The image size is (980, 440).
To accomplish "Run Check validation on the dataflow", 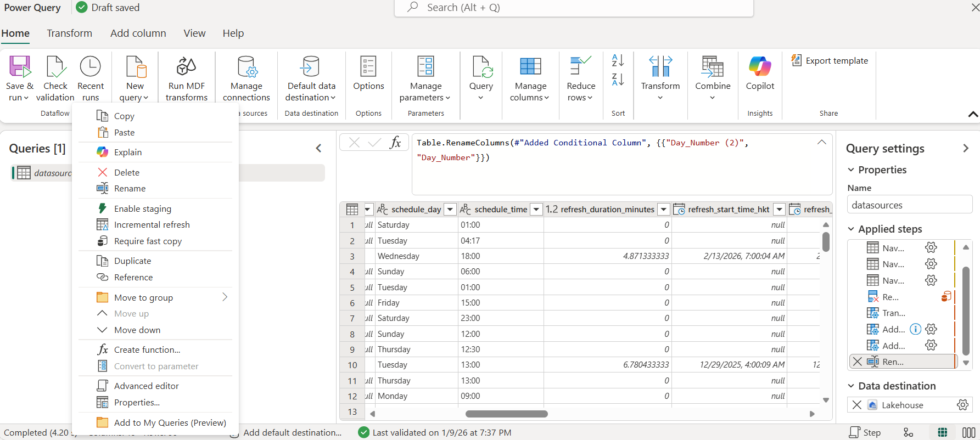I will (55, 78).
